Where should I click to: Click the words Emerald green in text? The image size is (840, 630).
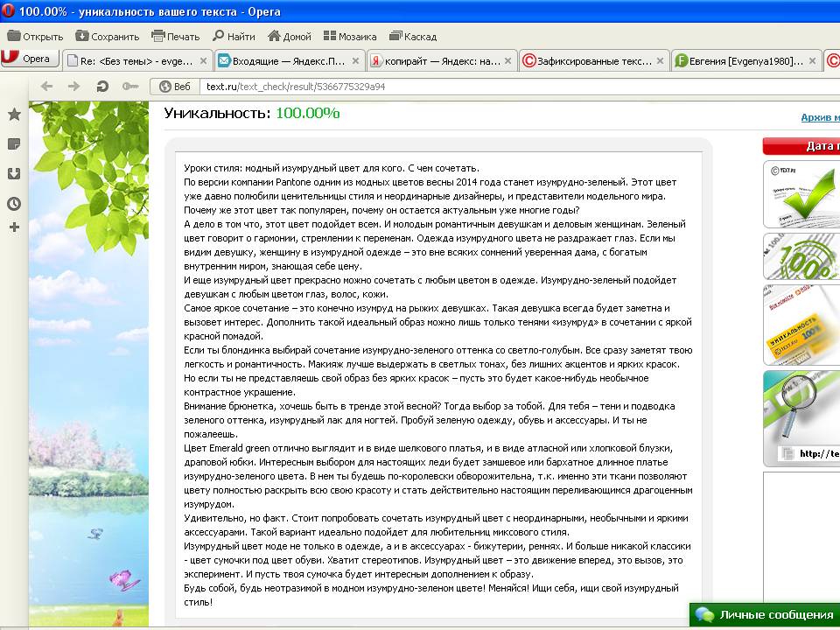(x=240, y=448)
